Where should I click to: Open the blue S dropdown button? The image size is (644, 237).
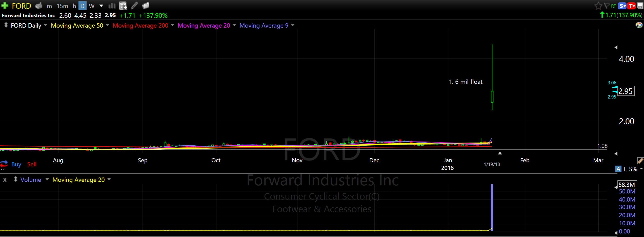[x=622, y=6]
